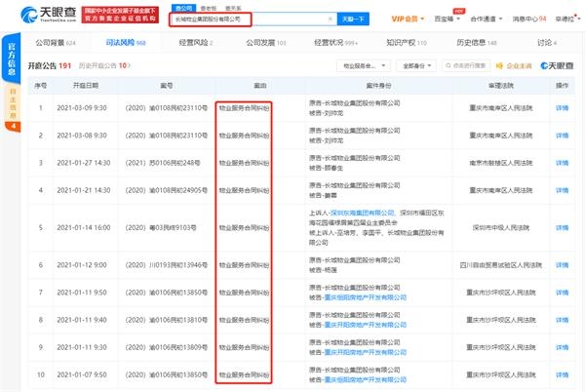
Task: Expand the 全部身份 filter dropdown
Action: pyautogui.click(x=416, y=65)
